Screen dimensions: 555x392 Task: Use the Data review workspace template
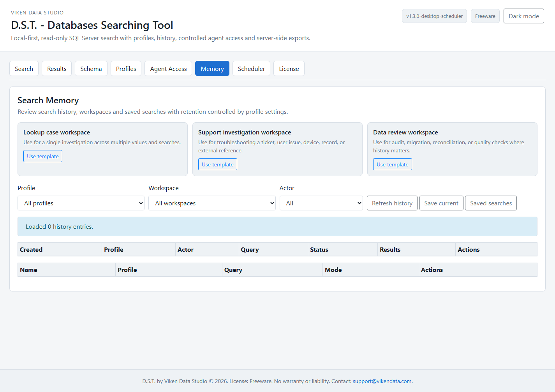point(393,164)
